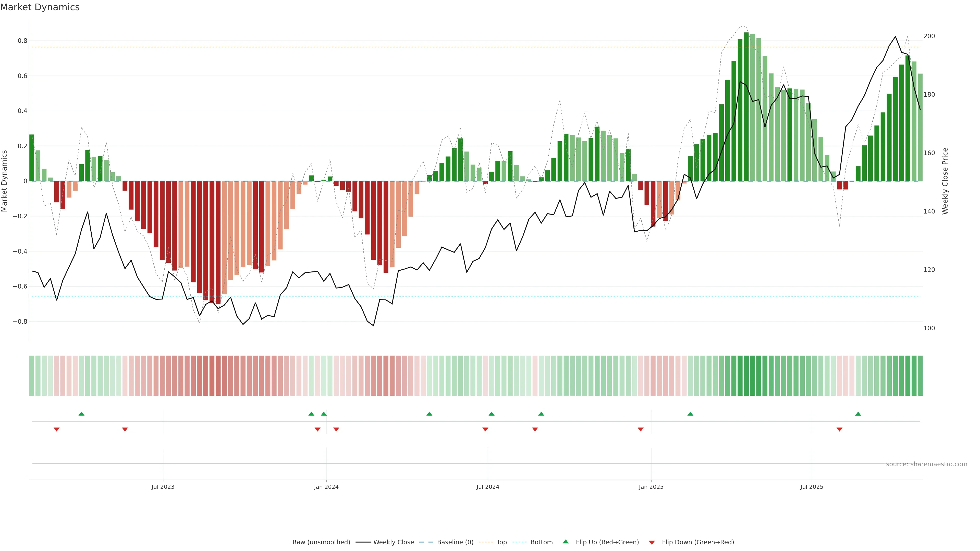
Task: Toggle the Baseline (0) legend entry
Action: tap(455, 542)
